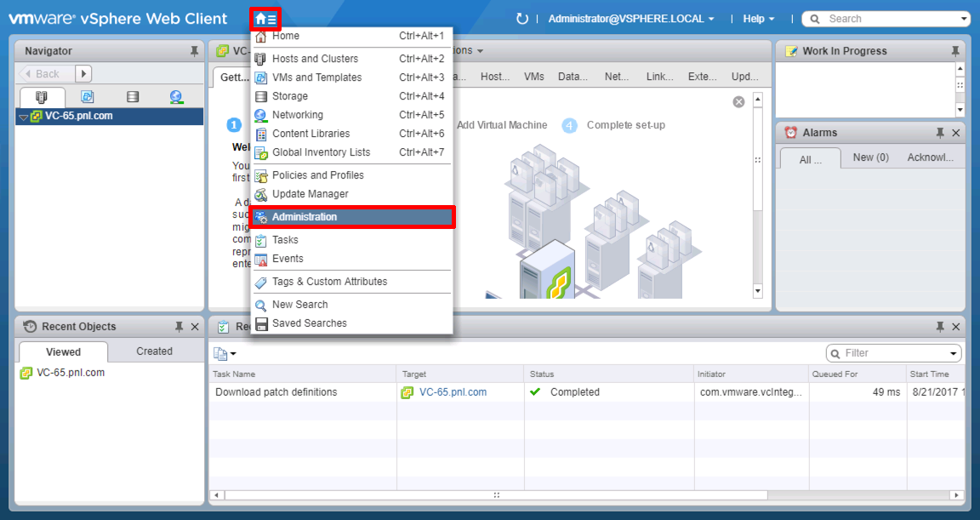Dismiss the Getting Started panel with X
This screenshot has width=980, height=520.
pos(738,102)
